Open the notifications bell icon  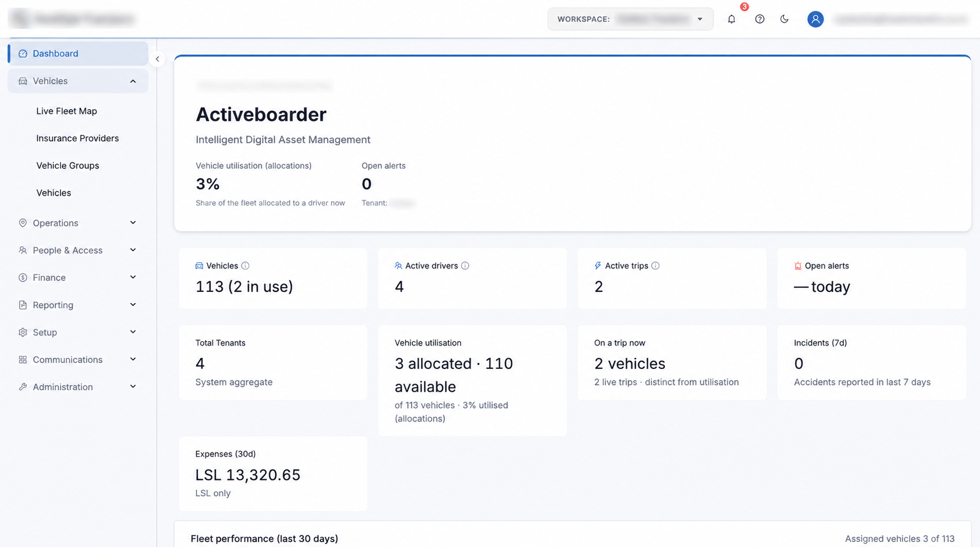tap(731, 19)
